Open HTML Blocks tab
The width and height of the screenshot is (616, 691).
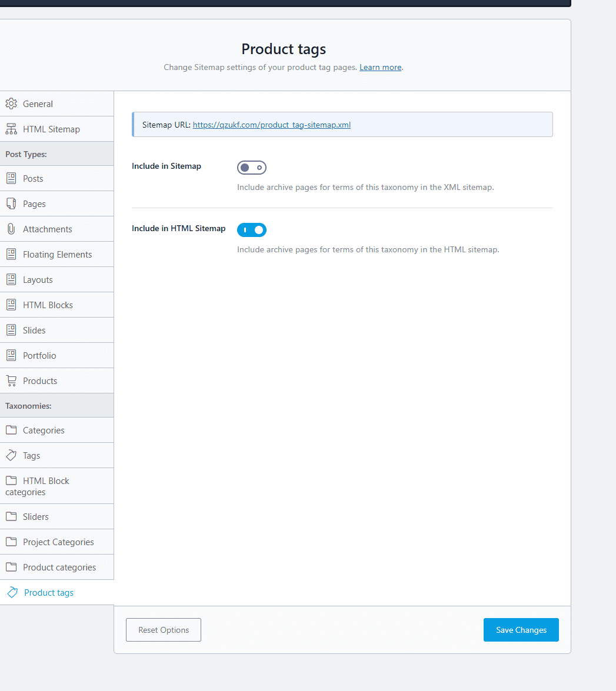coord(57,305)
